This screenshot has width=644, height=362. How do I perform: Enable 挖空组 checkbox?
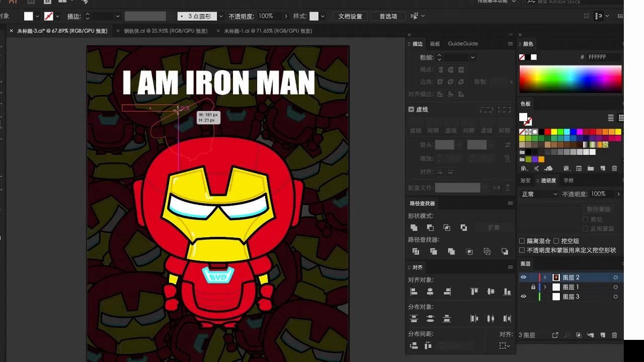pos(556,241)
